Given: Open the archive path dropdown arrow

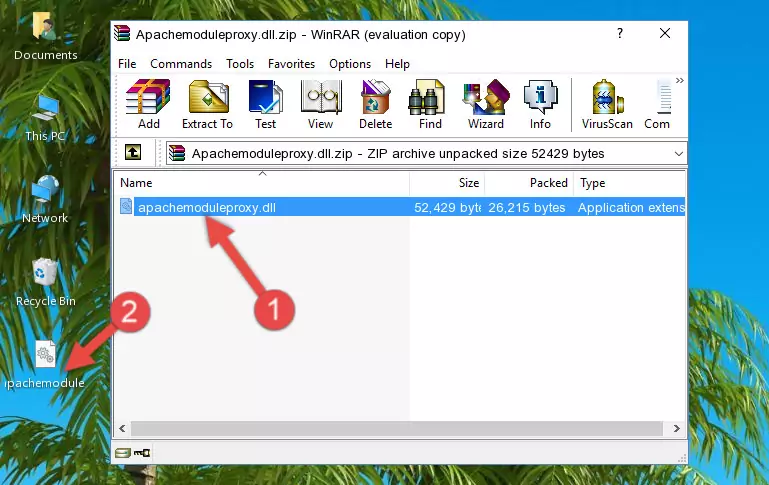Looking at the screenshot, I should click(679, 153).
